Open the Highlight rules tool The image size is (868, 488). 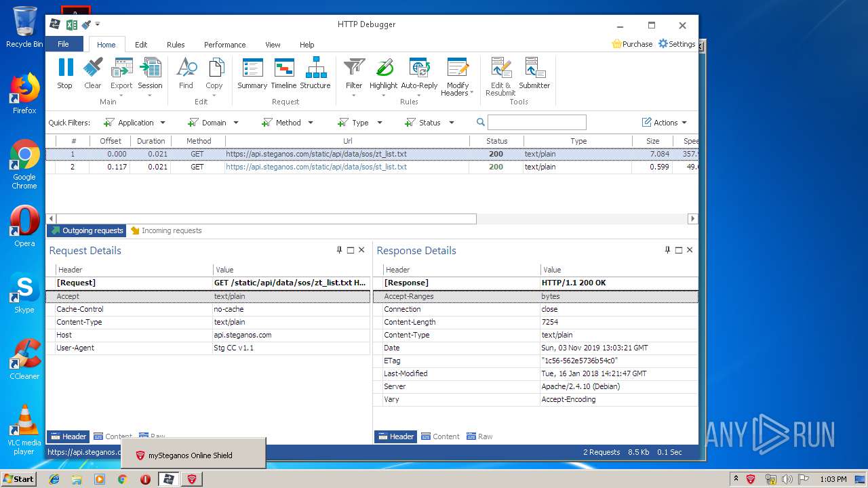coord(383,76)
